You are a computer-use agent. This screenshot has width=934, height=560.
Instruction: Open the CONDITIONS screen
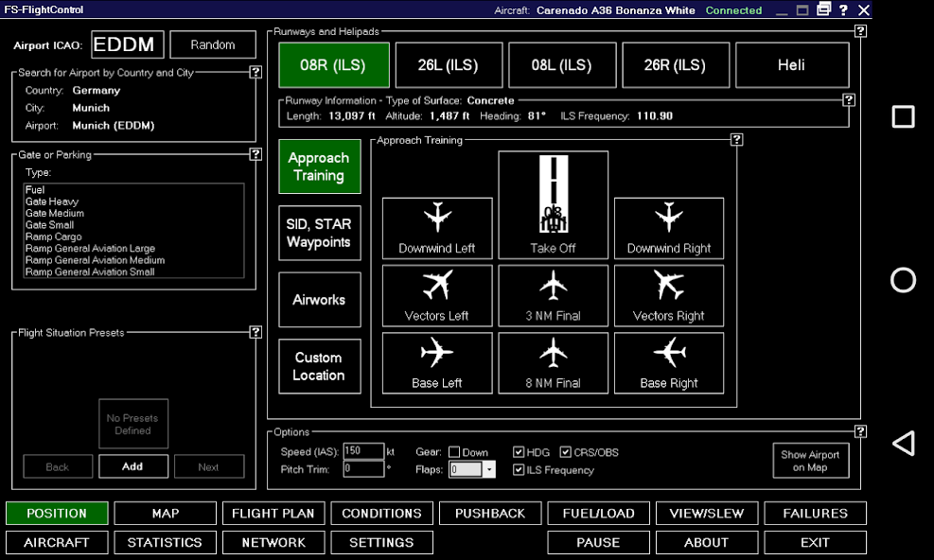381,513
